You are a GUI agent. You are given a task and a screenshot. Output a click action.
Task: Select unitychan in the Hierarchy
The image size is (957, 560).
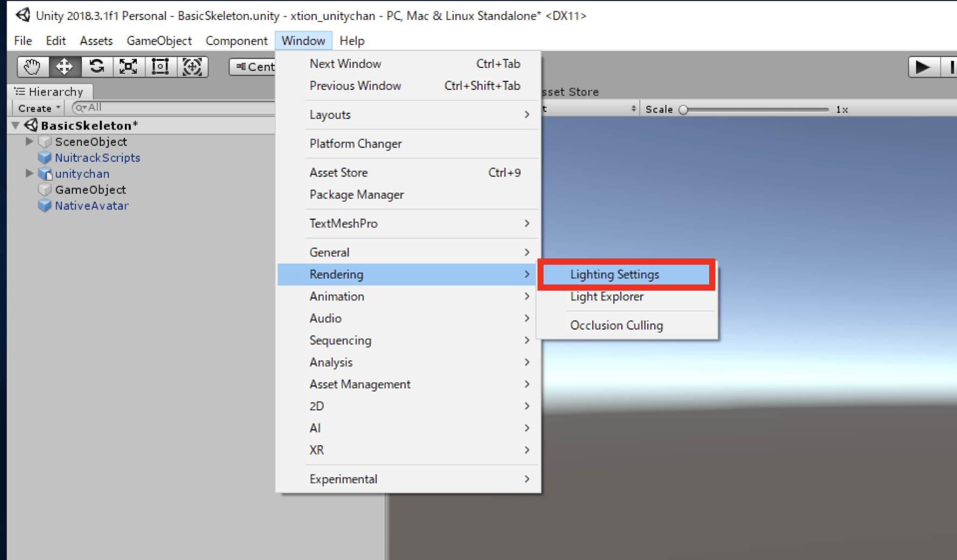tap(82, 174)
